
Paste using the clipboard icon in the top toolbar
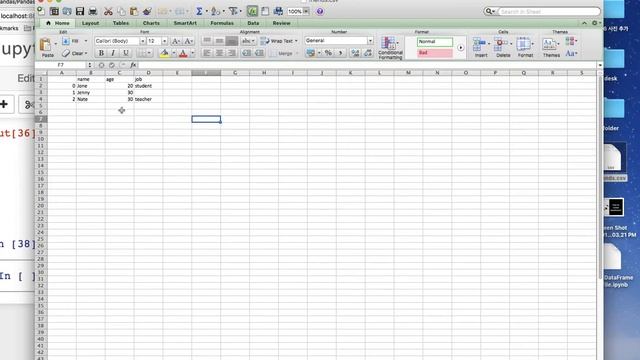click(x=134, y=11)
